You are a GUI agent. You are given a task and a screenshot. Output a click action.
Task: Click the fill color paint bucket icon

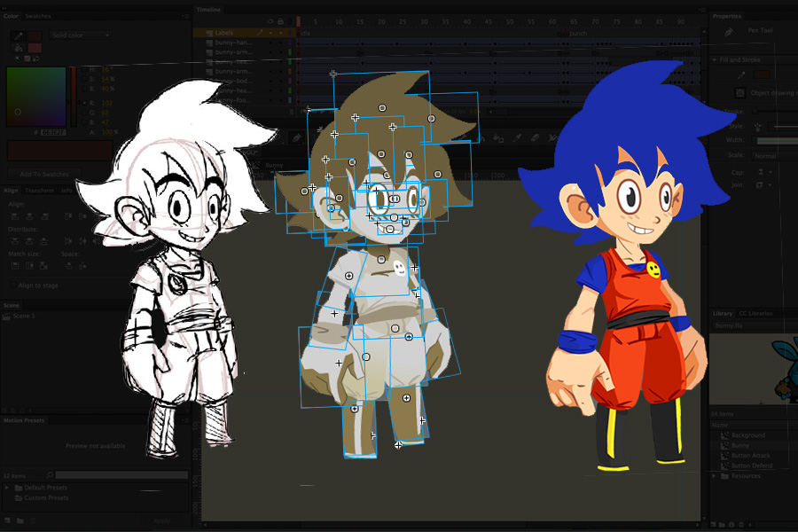[x=16, y=48]
